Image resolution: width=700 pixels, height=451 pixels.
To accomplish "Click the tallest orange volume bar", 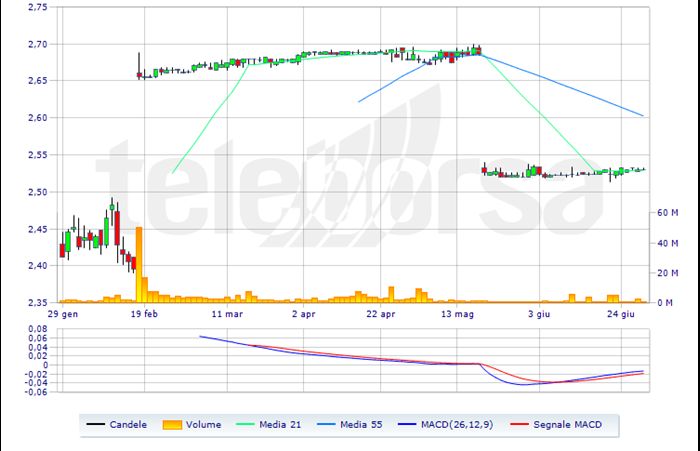I will coord(139,265).
